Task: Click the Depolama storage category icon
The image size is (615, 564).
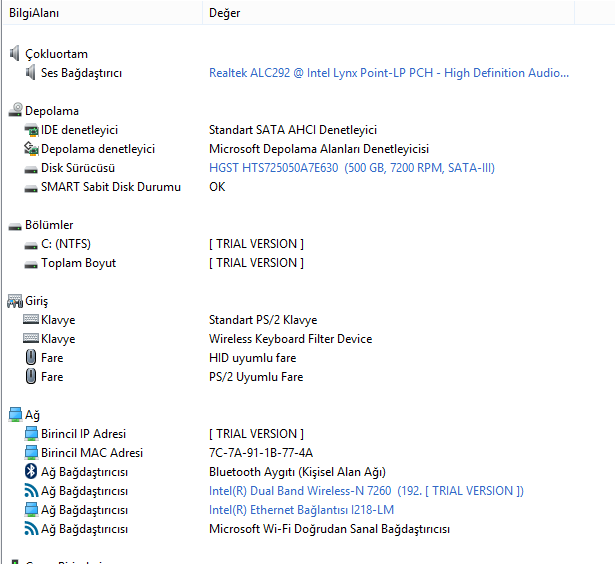Action: 15,111
